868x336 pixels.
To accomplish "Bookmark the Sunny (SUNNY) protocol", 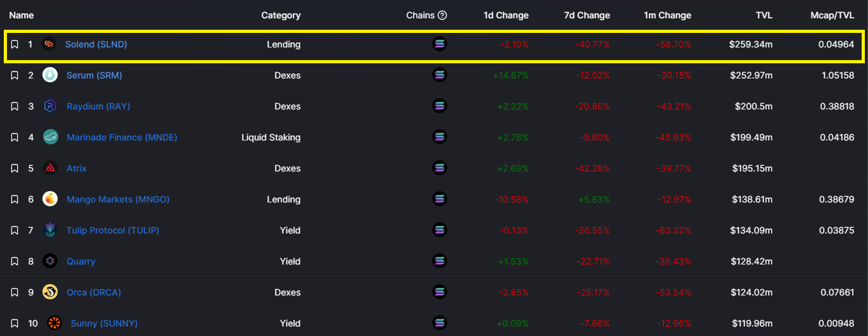I will click(15, 323).
